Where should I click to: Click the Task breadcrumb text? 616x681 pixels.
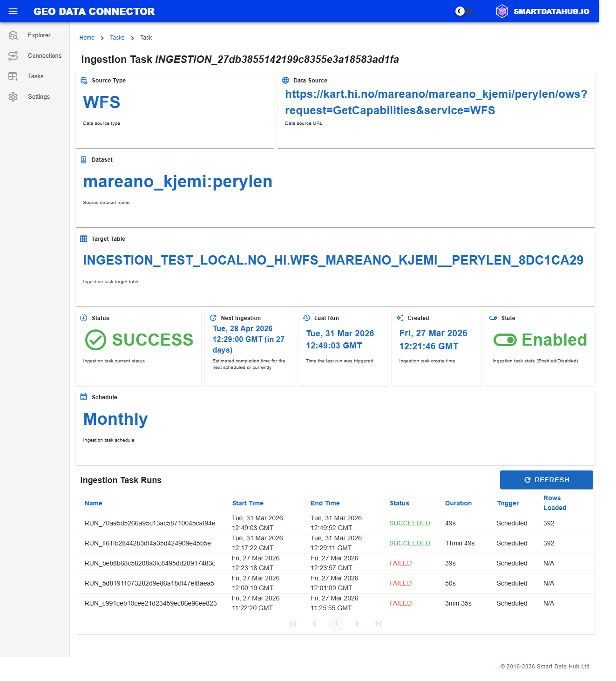click(x=146, y=38)
